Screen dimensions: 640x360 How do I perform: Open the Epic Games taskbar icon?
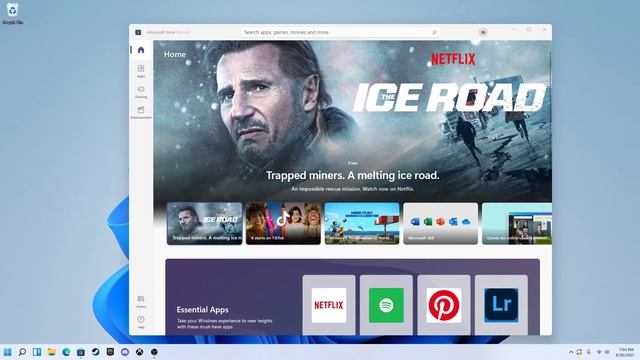110,351
